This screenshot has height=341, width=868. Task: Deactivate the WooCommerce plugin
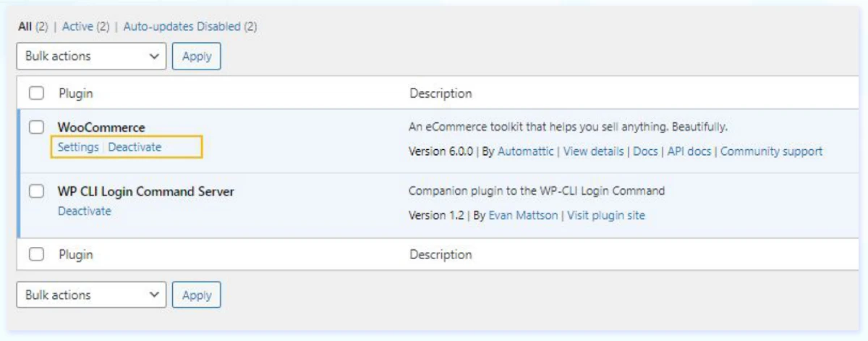coord(135,147)
